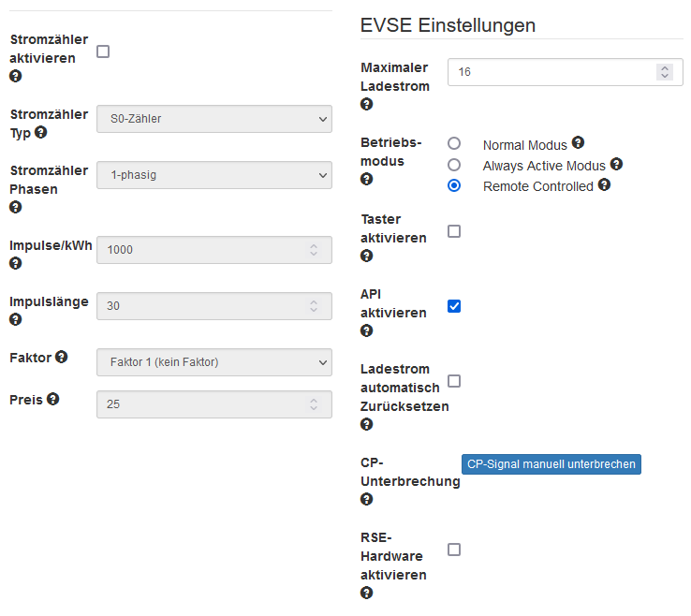Click help icon next to Preis

coord(53,399)
